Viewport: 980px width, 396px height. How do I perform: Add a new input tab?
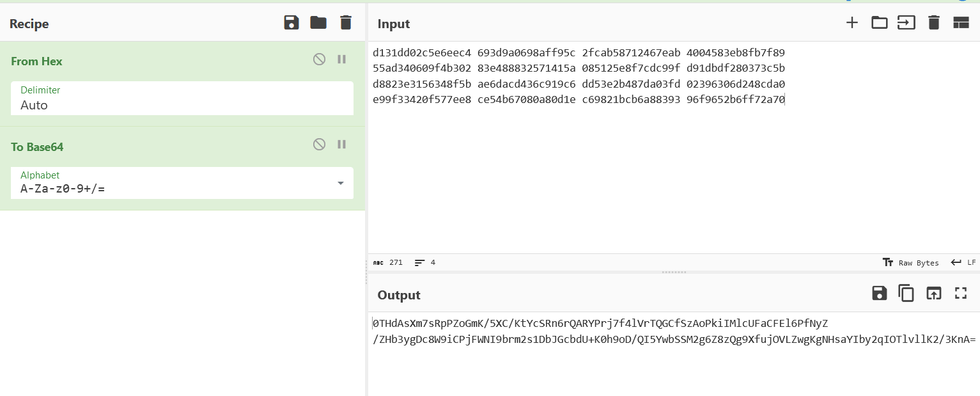[852, 23]
